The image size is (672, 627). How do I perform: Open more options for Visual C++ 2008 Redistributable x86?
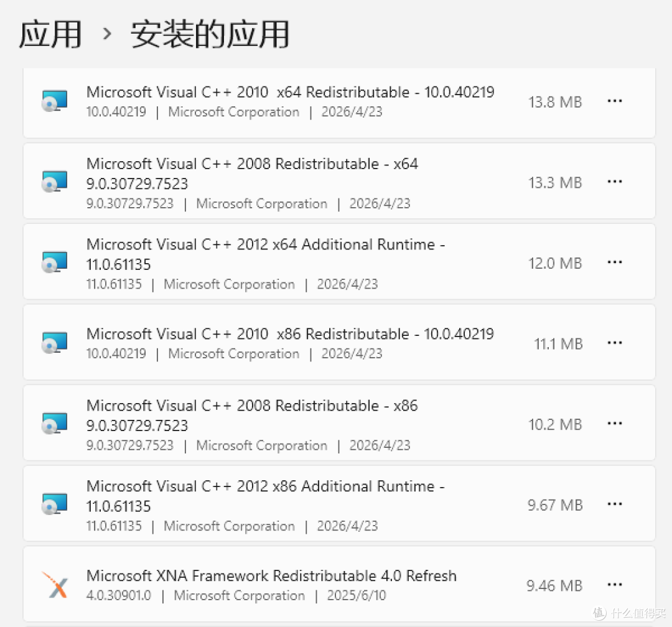pyautogui.click(x=615, y=424)
